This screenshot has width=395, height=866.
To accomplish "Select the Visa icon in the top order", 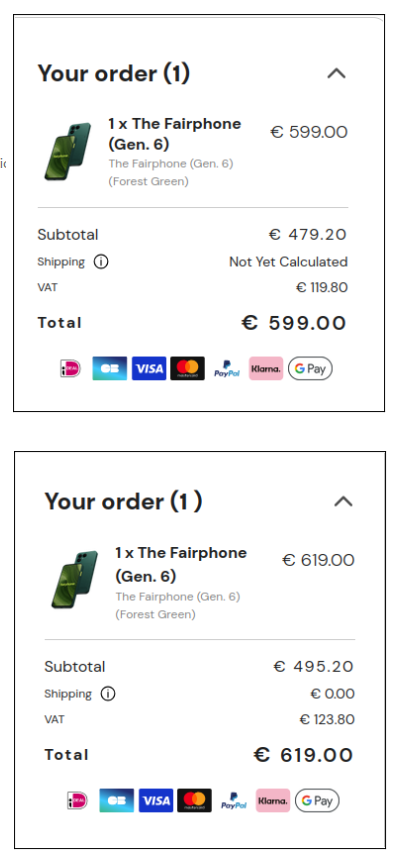I will (x=149, y=368).
